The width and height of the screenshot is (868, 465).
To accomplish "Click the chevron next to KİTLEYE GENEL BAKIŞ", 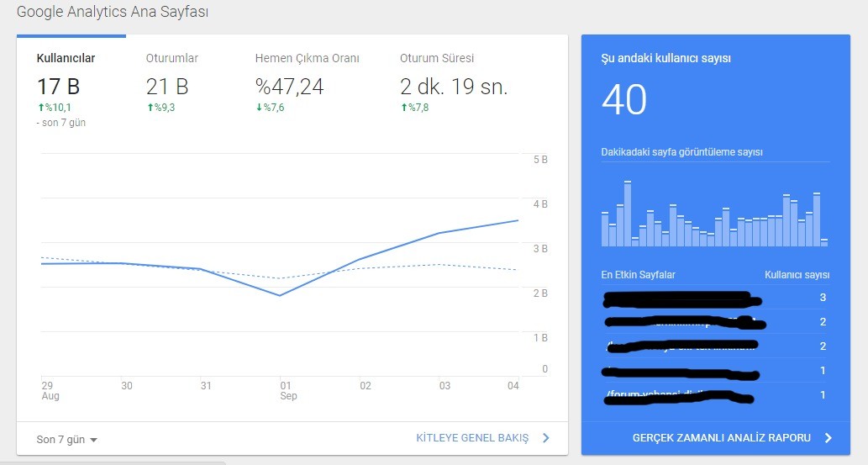I will click(546, 438).
